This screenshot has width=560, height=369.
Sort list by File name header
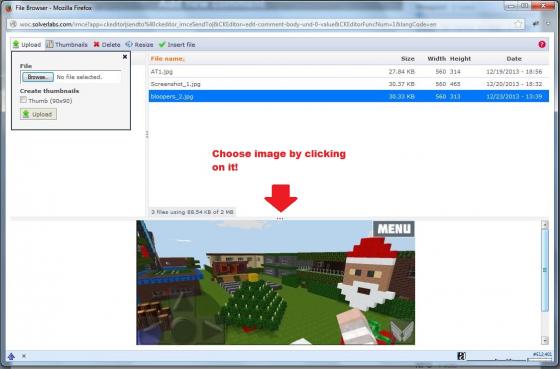pos(167,59)
